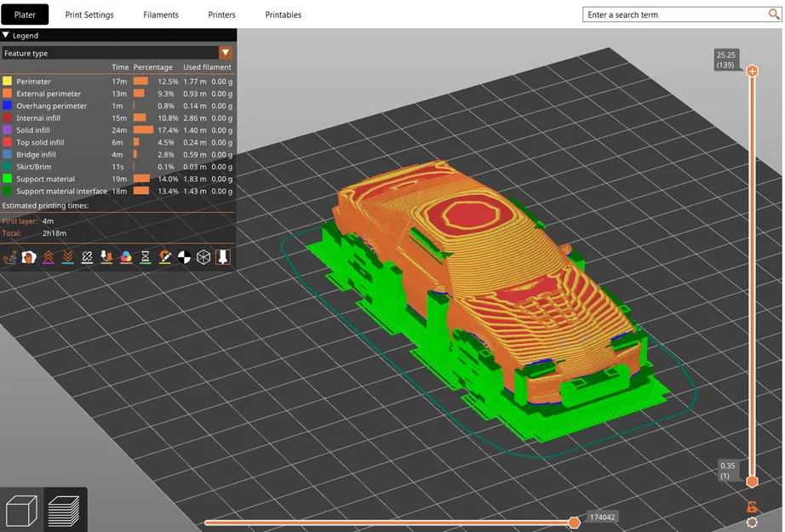Hide wipe moves using hand icon
The width and height of the screenshot is (785, 532).
point(29,257)
